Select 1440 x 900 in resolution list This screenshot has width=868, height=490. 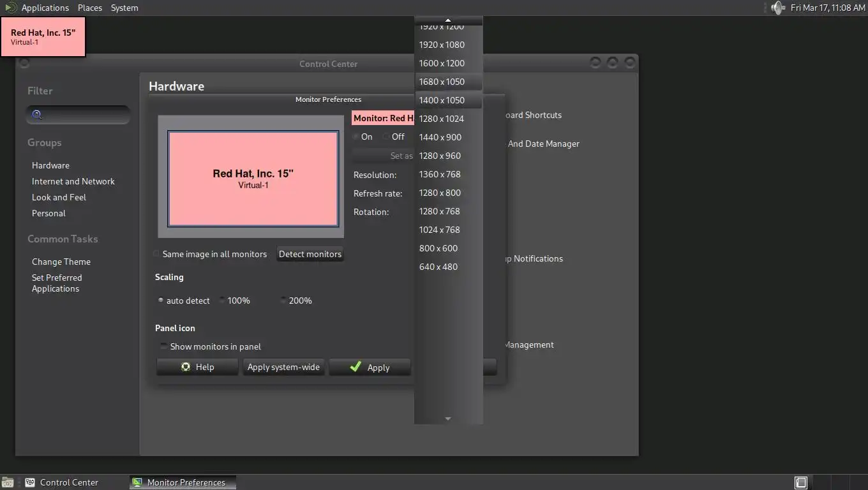449,137
